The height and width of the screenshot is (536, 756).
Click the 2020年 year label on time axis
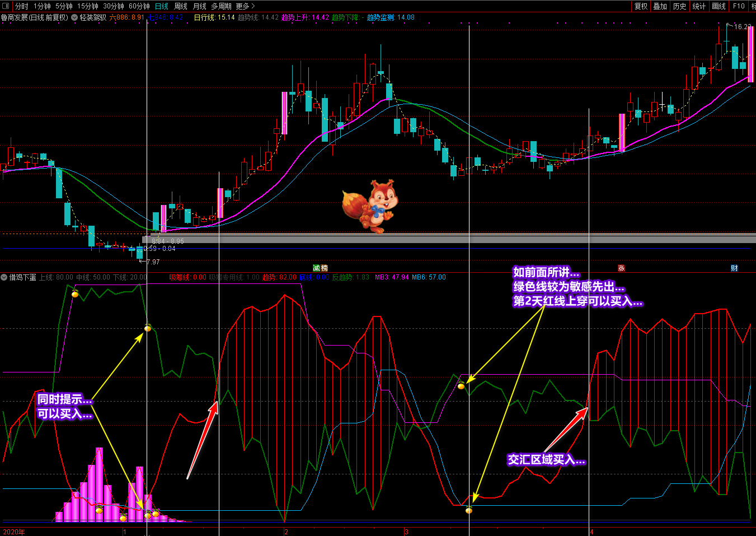pos(14,532)
